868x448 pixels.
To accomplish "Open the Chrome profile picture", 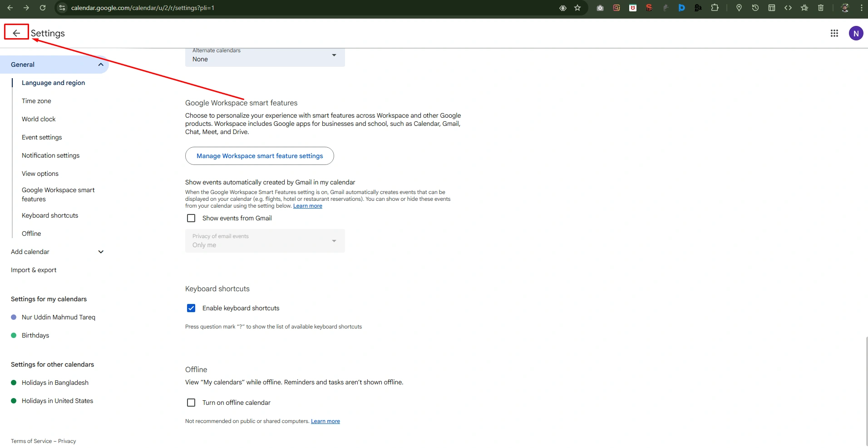I will pos(845,8).
